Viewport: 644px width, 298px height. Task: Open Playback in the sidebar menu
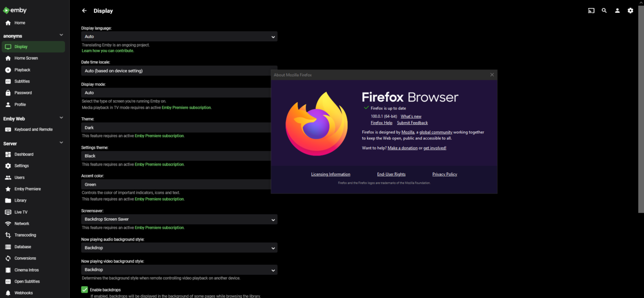coord(33,70)
